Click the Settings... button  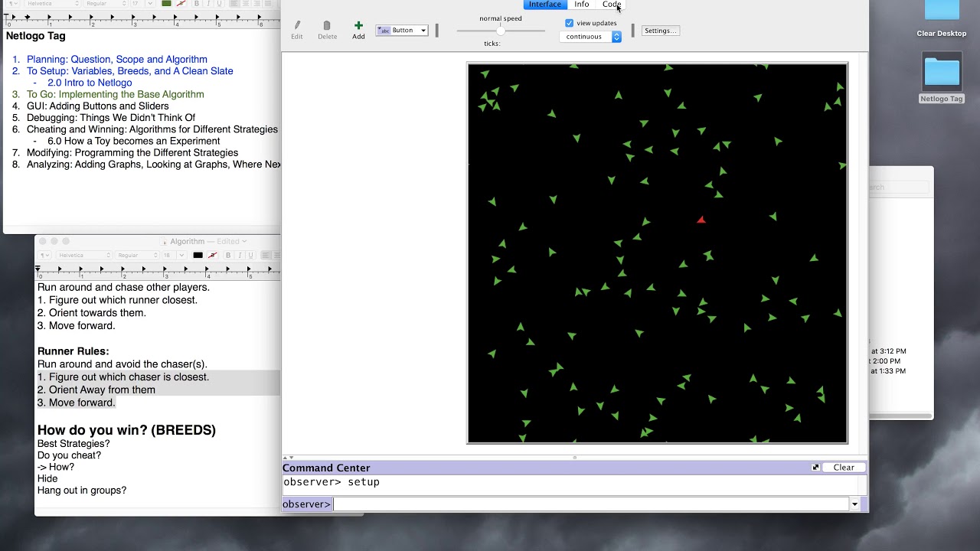(x=660, y=31)
